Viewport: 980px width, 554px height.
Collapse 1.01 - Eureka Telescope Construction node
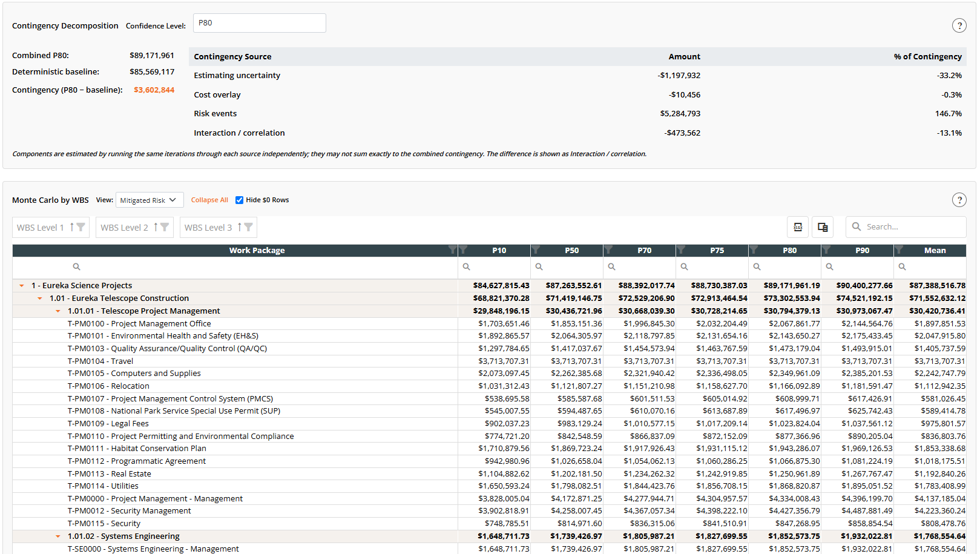(x=40, y=298)
